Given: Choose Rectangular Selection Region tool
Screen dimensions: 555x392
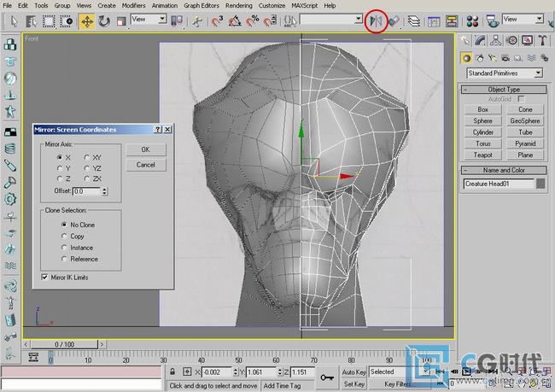Looking at the screenshot, I should point(49,21).
